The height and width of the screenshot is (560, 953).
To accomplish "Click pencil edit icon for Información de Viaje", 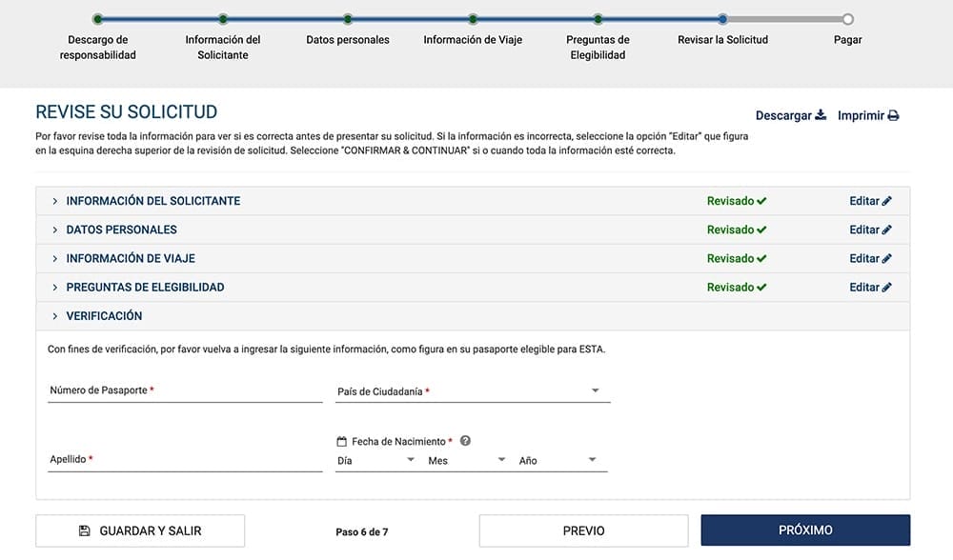I will click(887, 258).
